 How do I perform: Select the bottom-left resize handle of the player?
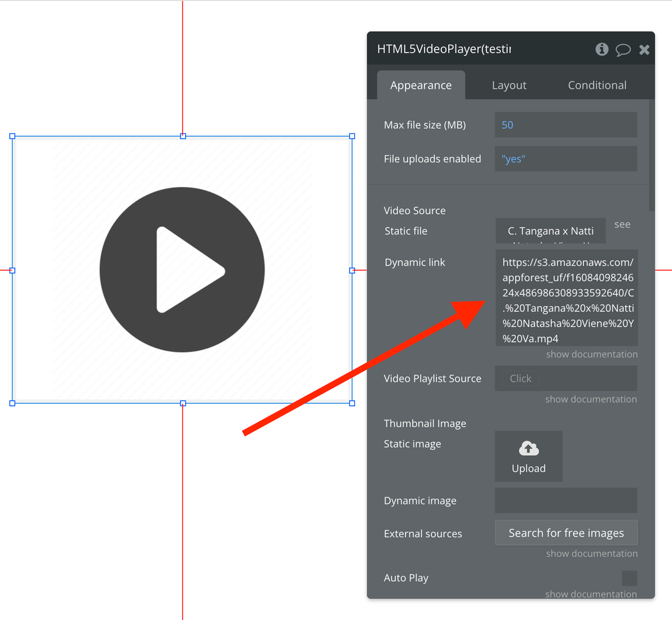pyautogui.click(x=12, y=403)
